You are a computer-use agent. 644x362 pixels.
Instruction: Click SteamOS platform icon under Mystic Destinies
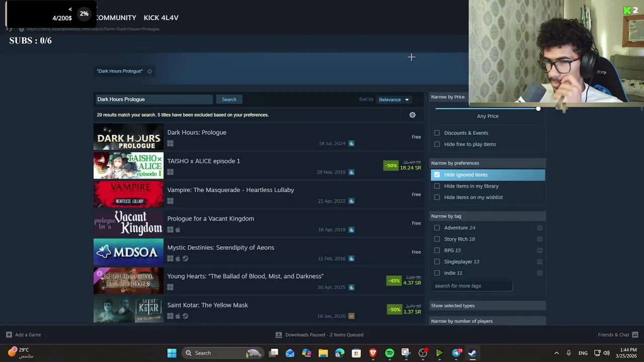click(x=185, y=258)
